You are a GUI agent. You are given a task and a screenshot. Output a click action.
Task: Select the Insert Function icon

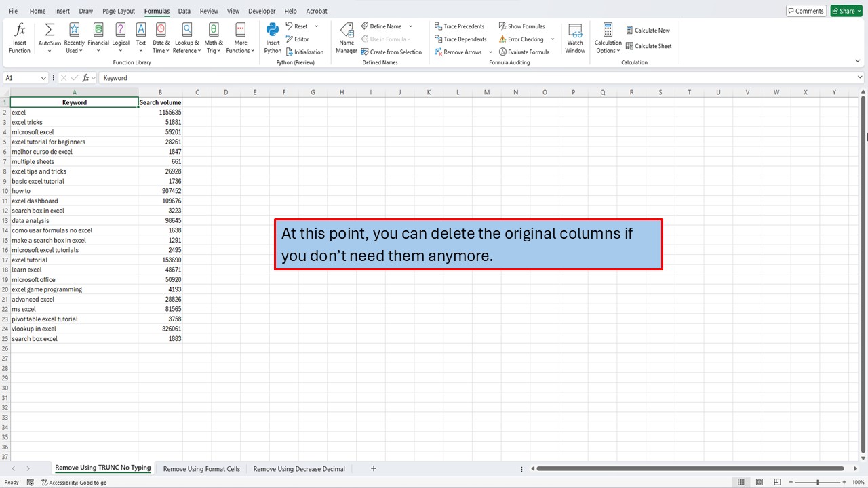point(19,37)
